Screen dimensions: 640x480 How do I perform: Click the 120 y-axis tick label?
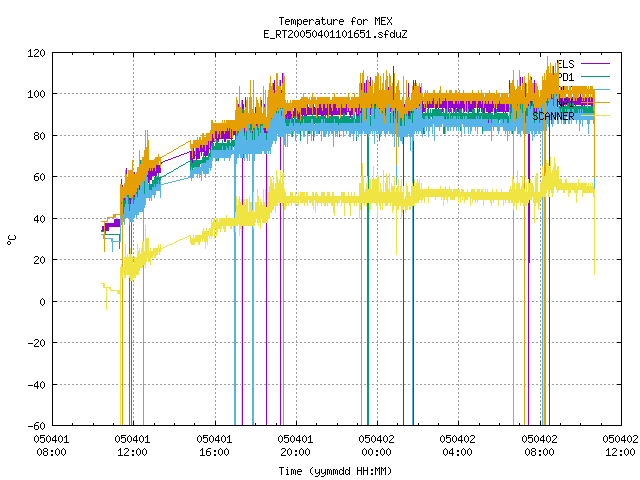[x=36, y=53]
